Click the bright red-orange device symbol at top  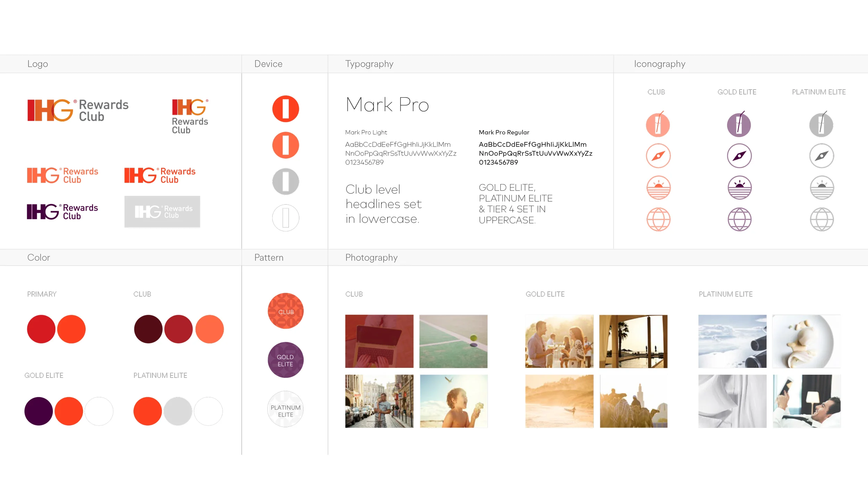point(286,109)
